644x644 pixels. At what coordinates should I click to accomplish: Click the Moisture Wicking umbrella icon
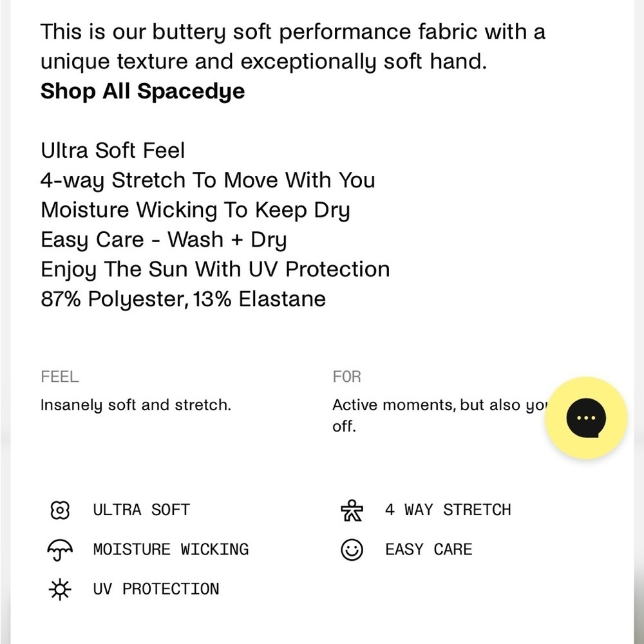[60, 549]
